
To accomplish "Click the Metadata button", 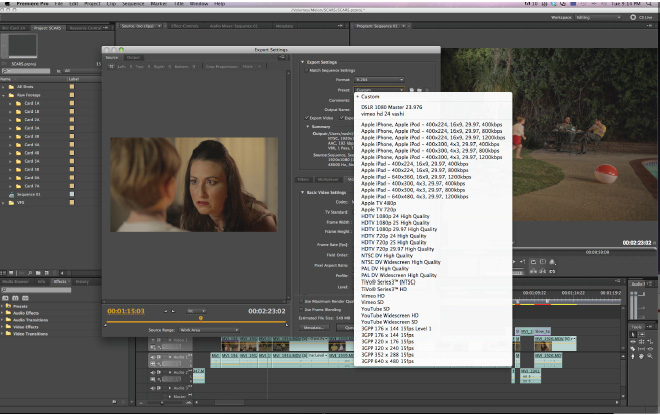I will pyautogui.click(x=314, y=327).
